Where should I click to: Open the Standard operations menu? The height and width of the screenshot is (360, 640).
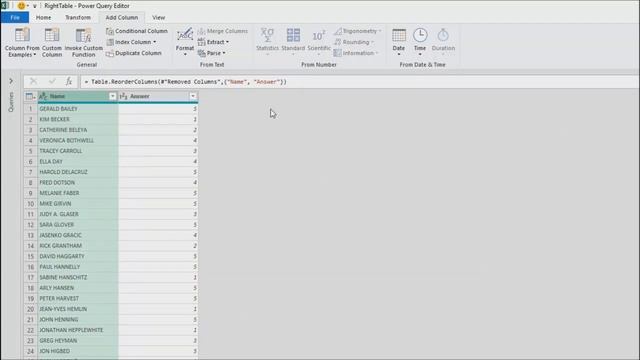coord(293,42)
